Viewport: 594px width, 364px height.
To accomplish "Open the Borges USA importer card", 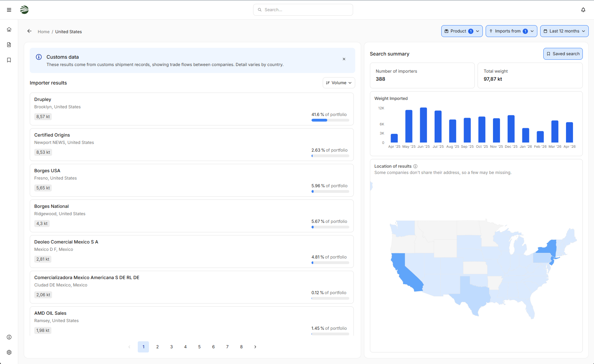I will pos(192,180).
